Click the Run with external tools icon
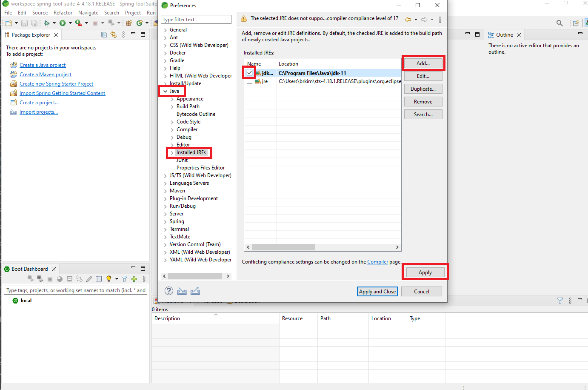 [78, 23]
